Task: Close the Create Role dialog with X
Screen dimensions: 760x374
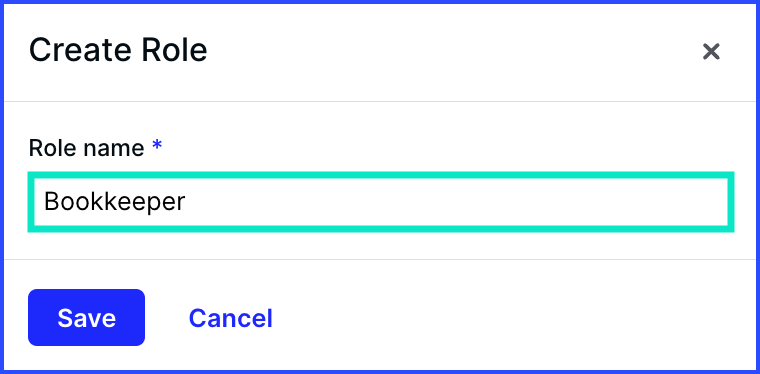Action: tap(711, 51)
